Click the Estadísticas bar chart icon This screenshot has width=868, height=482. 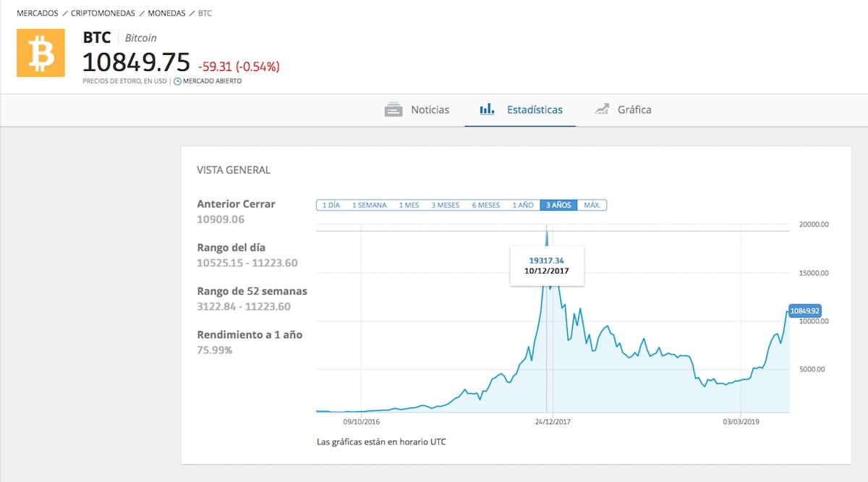[487, 110]
